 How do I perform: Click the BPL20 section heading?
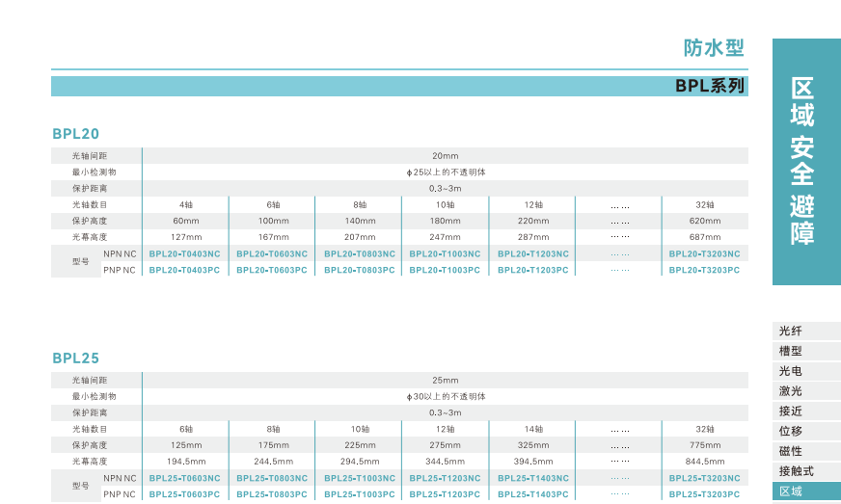pos(76,134)
